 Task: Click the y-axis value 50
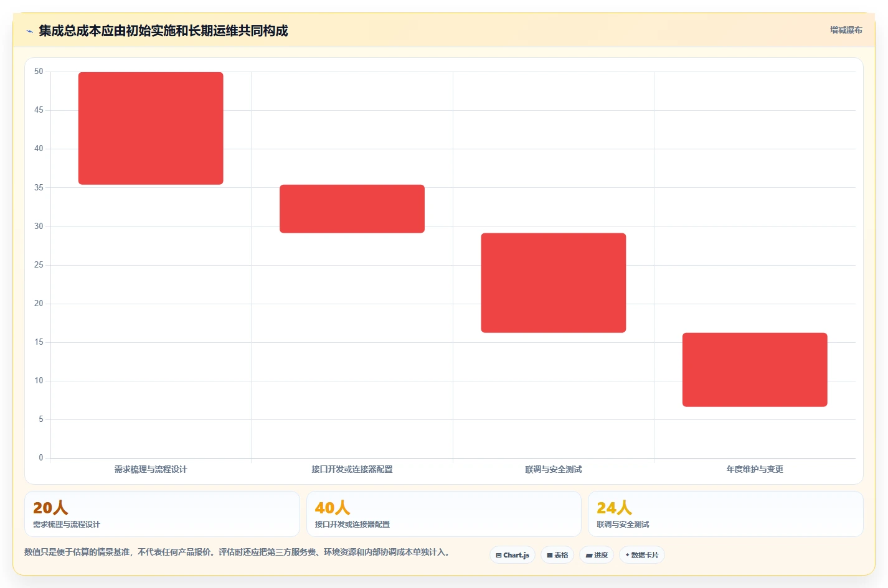[x=39, y=72]
